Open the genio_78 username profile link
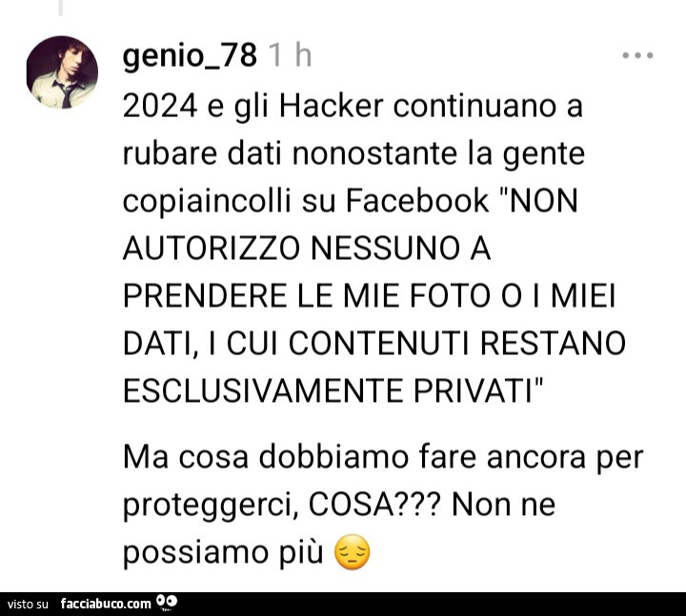Screen dimensions: 686x616 190,56
